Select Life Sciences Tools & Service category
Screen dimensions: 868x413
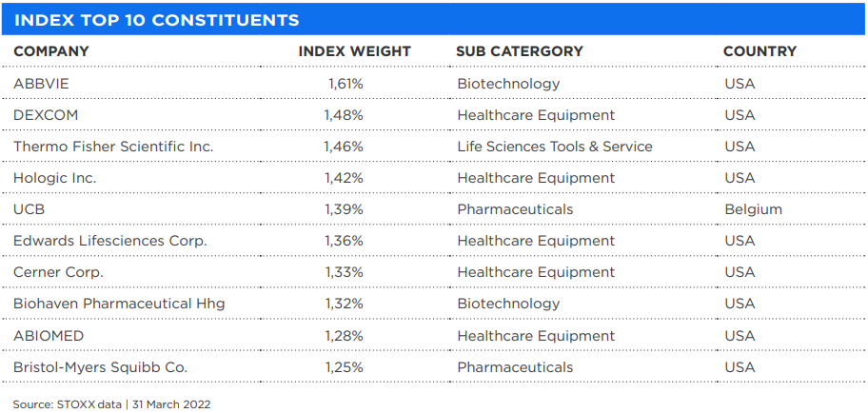click(x=555, y=147)
